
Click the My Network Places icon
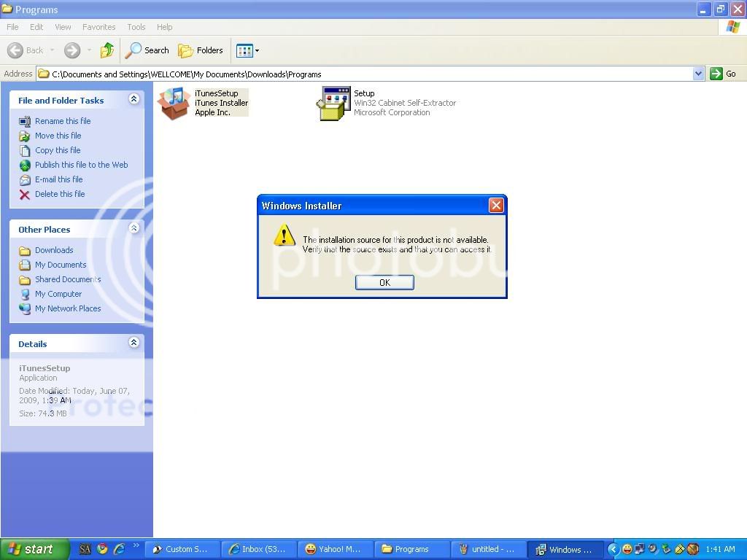pos(25,309)
